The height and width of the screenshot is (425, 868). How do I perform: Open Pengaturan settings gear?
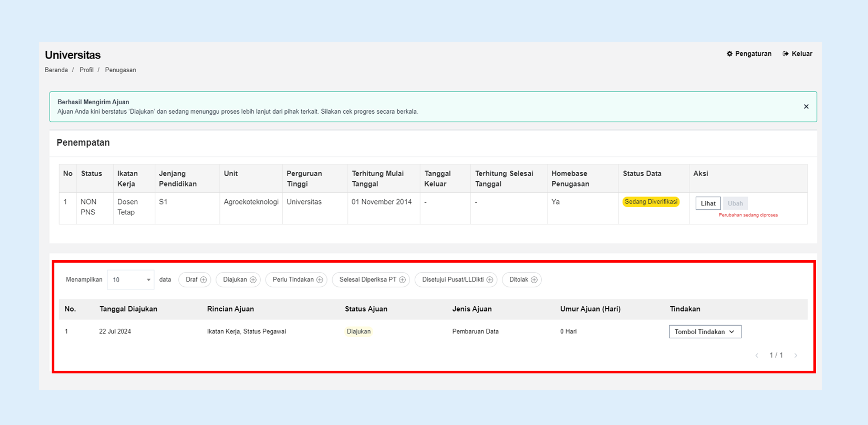click(729, 54)
